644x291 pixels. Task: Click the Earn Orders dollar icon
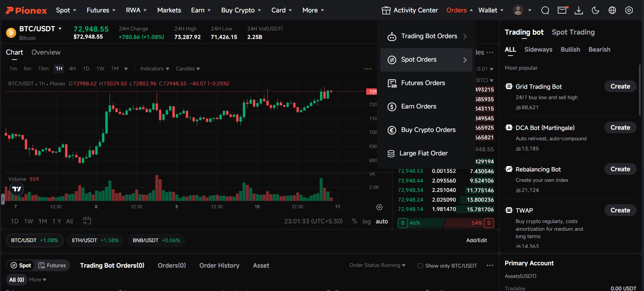pos(392,107)
